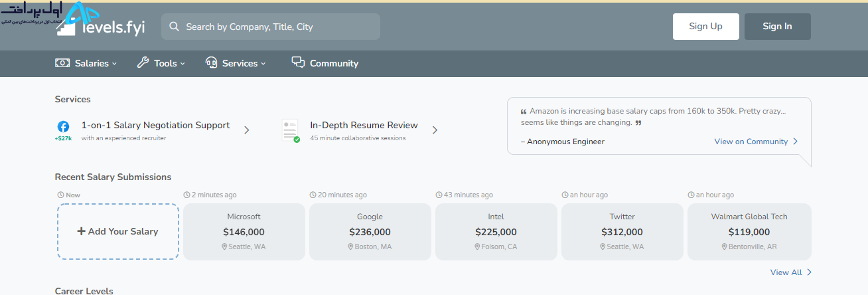Expand the Salaries dropdown chevron
This screenshot has width=868, height=295.
(114, 64)
